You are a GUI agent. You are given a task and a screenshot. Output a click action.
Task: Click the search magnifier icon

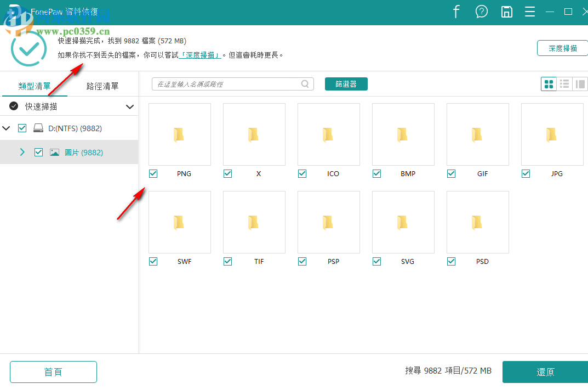305,83
